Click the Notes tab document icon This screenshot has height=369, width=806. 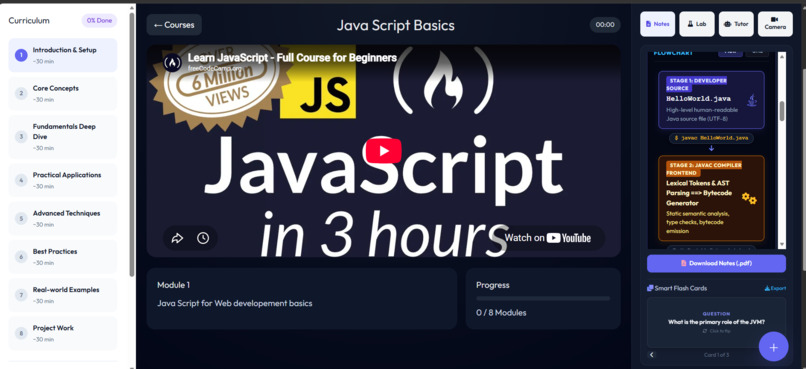649,24
